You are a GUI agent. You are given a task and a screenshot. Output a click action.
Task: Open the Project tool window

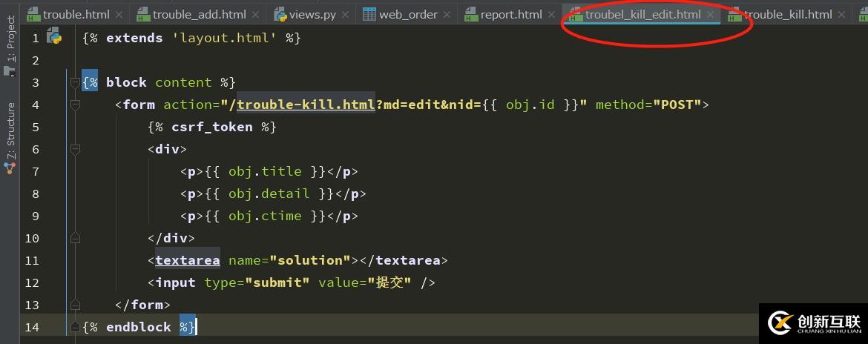coord(10,45)
